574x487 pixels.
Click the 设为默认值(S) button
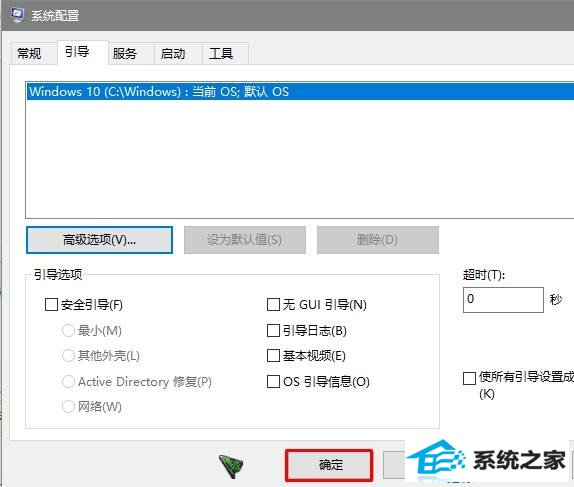[245, 240]
